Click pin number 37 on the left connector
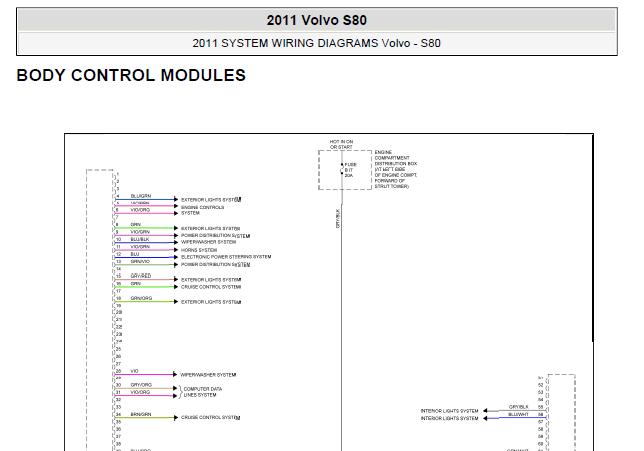 [118, 437]
